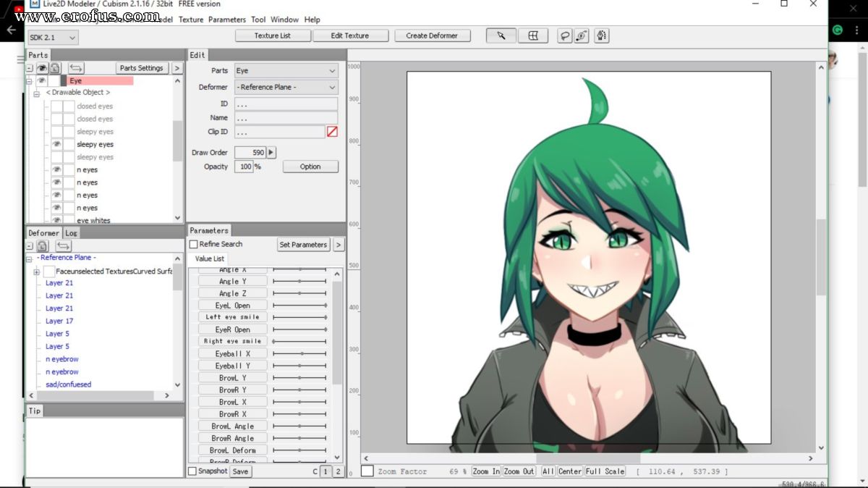Click the Set Parameters button
This screenshot has width=868, height=488.
pyautogui.click(x=304, y=245)
